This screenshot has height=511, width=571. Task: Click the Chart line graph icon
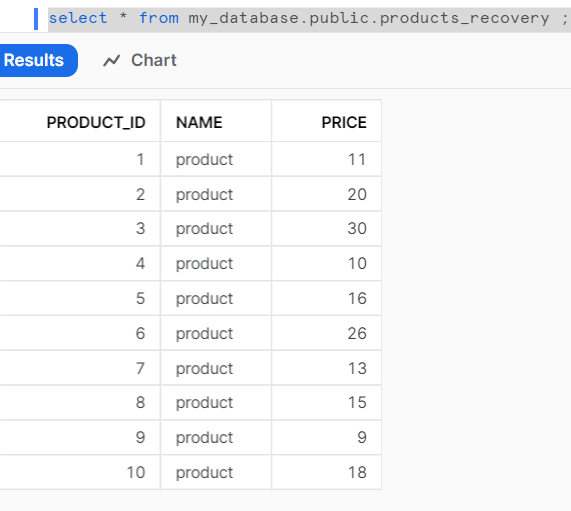coord(111,60)
